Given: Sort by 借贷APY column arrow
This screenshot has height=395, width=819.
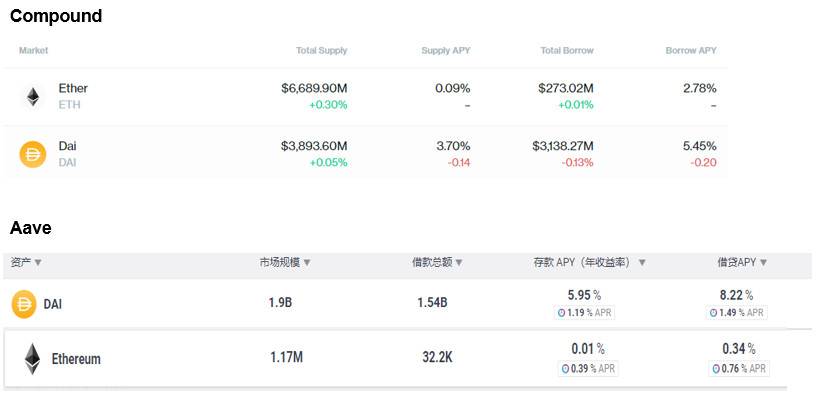Looking at the screenshot, I should (763, 263).
